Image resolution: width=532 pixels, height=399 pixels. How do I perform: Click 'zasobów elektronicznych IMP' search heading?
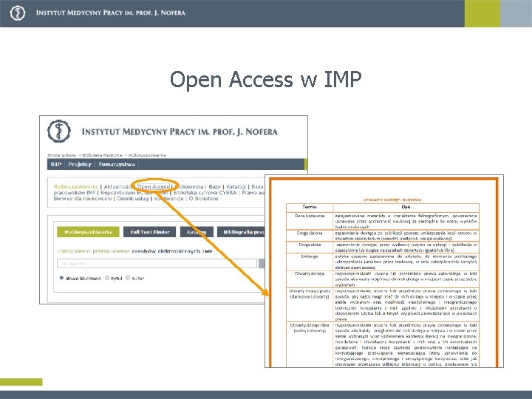[x=172, y=251]
